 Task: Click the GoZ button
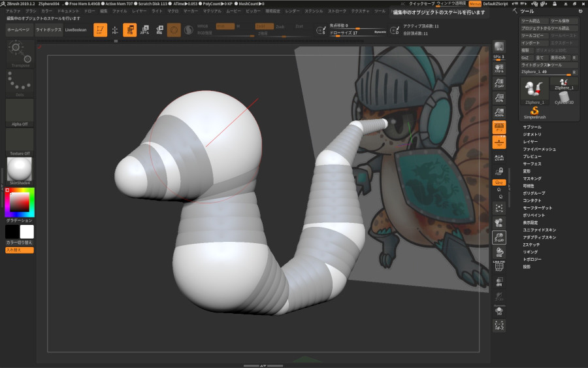click(x=525, y=58)
